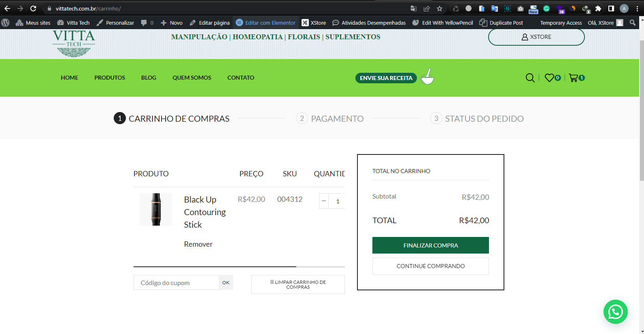The height and width of the screenshot is (334, 644).
Task: Go to the HOME page
Action: pos(70,78)
